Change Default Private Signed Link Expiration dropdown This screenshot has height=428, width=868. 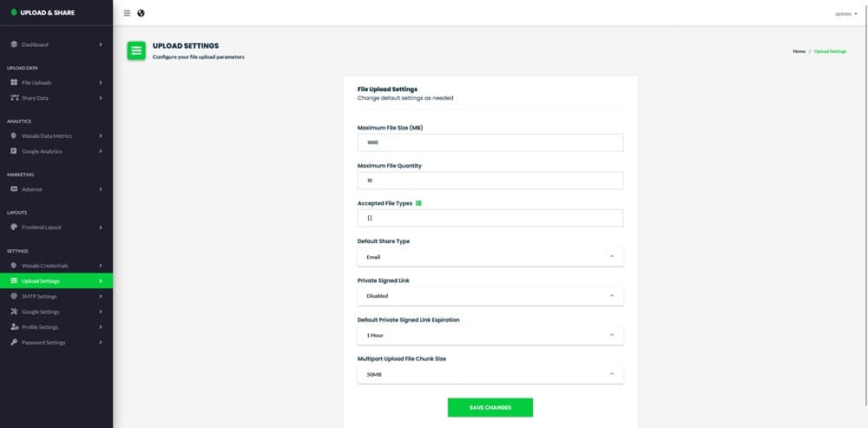coord(490,334)
